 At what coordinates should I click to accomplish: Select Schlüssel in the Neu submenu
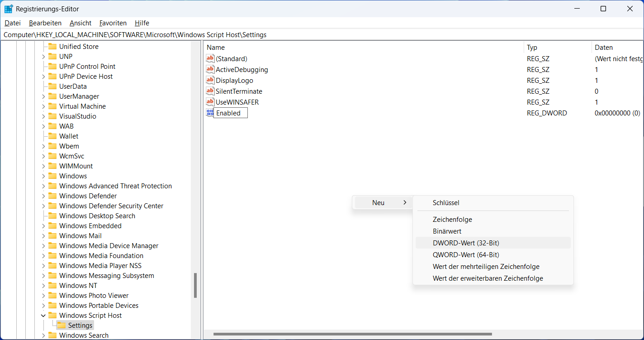pyautogui.click(x=493, y=203)
